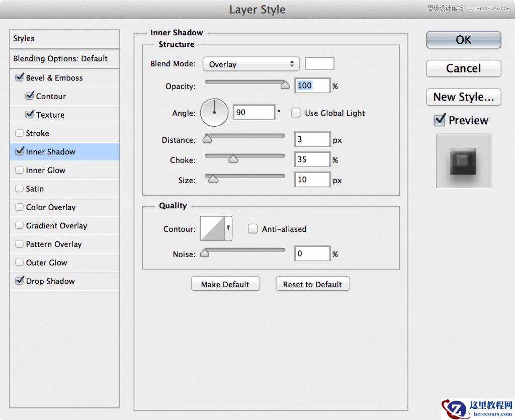
Task: Check Use Global Light
Action: tap(296, 113)
